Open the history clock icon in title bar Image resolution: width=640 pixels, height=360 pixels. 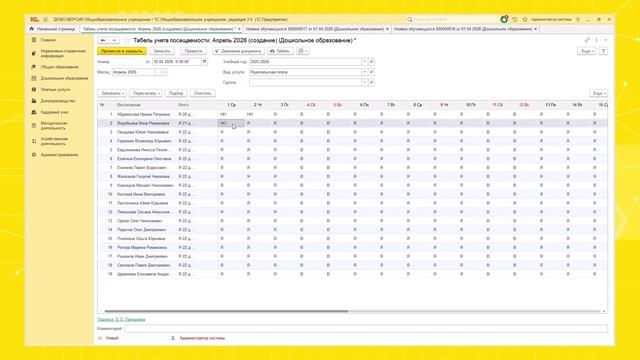coord(515,19)
